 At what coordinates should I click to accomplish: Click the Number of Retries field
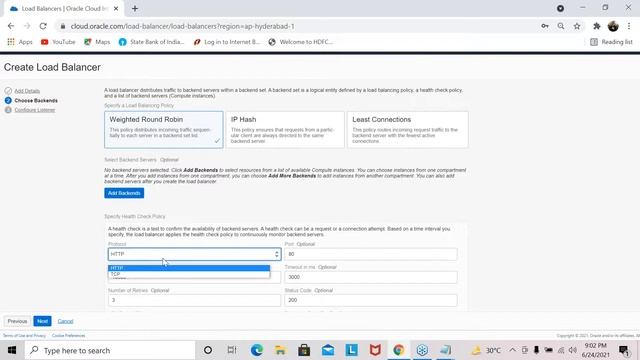pyautogui.click(x=194, y=300)
